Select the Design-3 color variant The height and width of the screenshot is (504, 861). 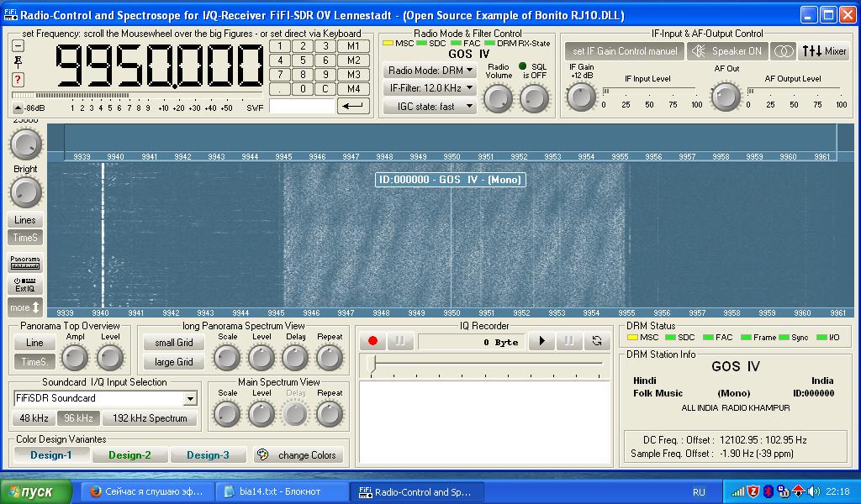pos(209,454)
